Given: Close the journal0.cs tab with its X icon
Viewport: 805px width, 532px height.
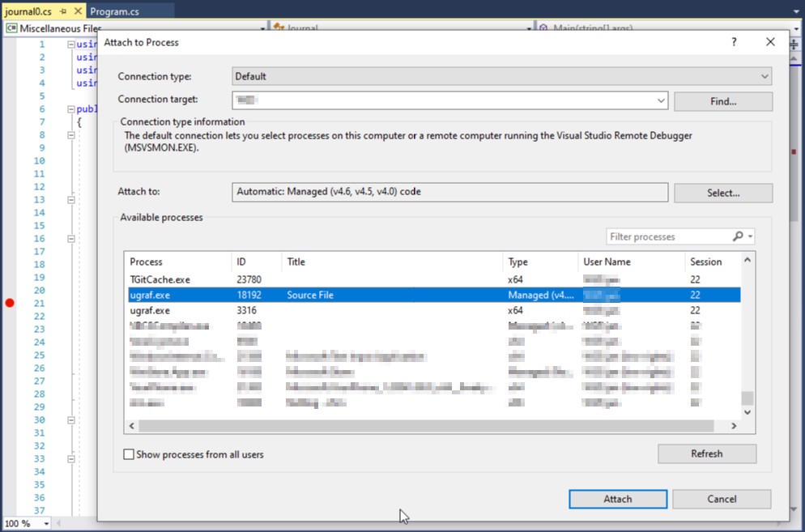Looking at the screenshot, I should (x=78, y=12).
